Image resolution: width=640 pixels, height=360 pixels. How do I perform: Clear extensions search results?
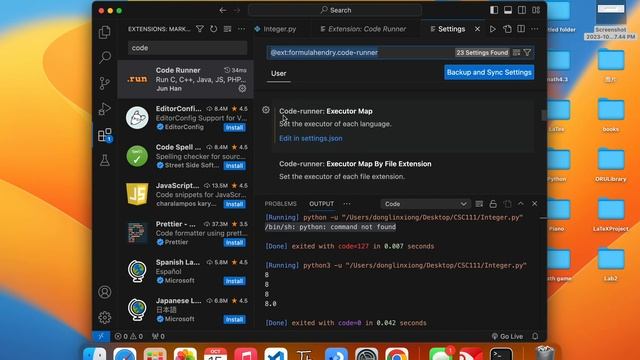[x=227, y=29]
